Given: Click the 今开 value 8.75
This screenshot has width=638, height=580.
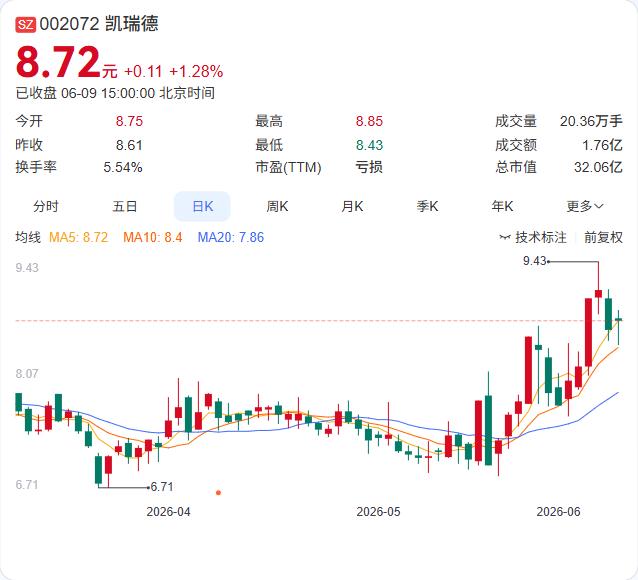Looking at the screenshot, I should [x=129, y=121].
